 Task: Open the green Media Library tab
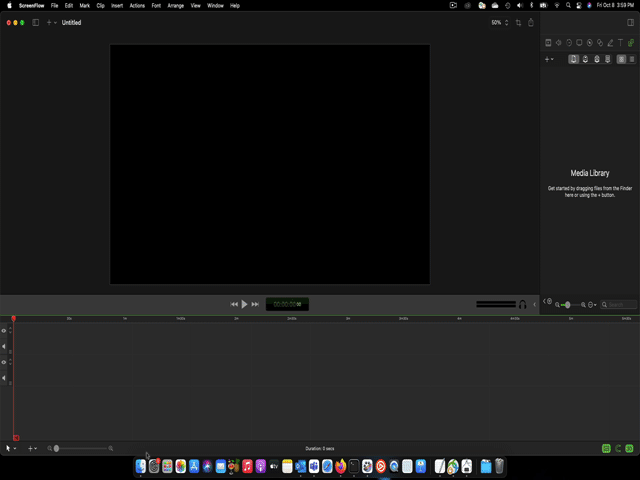pyautogui.click(x=631, y=43)
